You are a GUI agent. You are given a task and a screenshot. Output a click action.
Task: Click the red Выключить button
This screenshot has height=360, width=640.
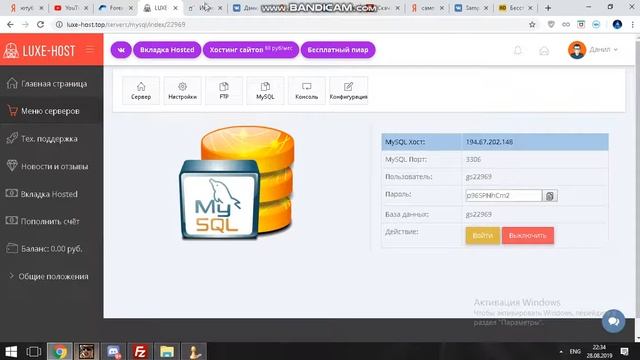point(528,236)
